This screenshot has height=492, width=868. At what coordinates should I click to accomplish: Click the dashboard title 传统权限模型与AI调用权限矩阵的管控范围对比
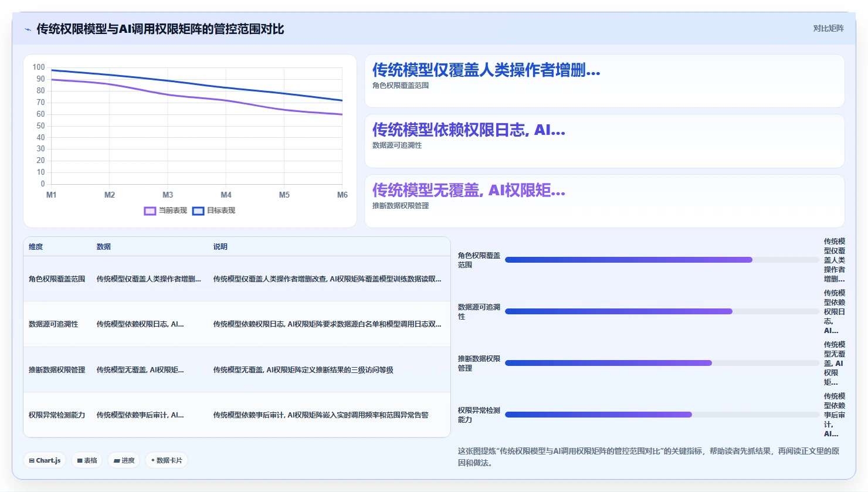point(160,29)
